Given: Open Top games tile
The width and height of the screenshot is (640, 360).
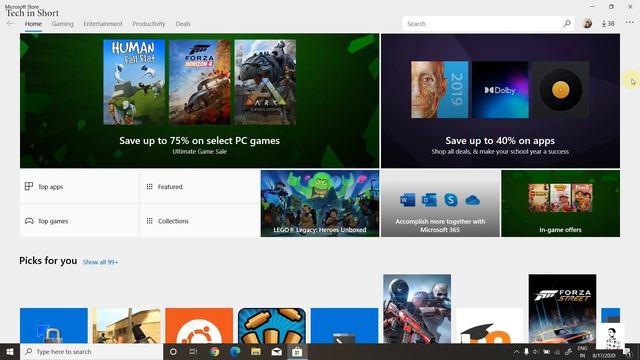Looking at the screenshot, I should tap(79, 221).
